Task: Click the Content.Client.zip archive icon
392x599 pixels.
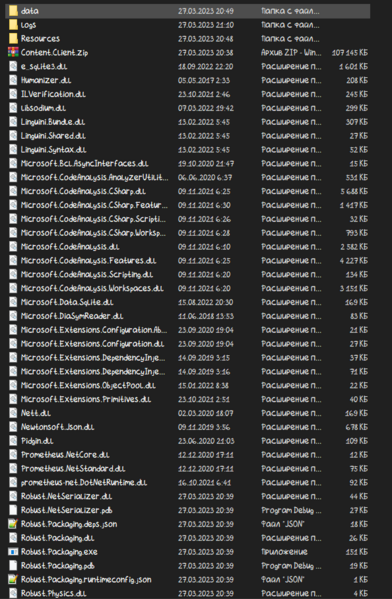Action: (13, 52)
